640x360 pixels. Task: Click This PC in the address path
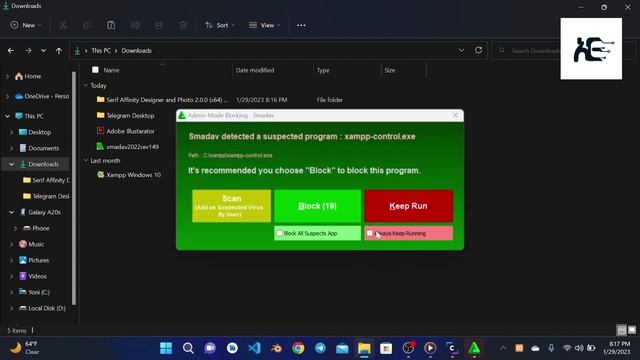pyautogui.click(x=101, y=51)
